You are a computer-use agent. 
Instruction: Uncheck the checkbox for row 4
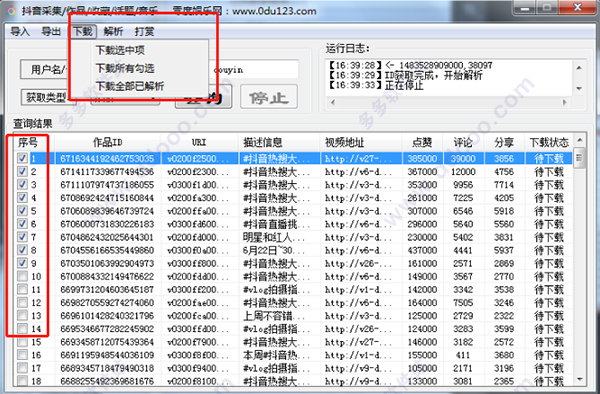(22, 197)
